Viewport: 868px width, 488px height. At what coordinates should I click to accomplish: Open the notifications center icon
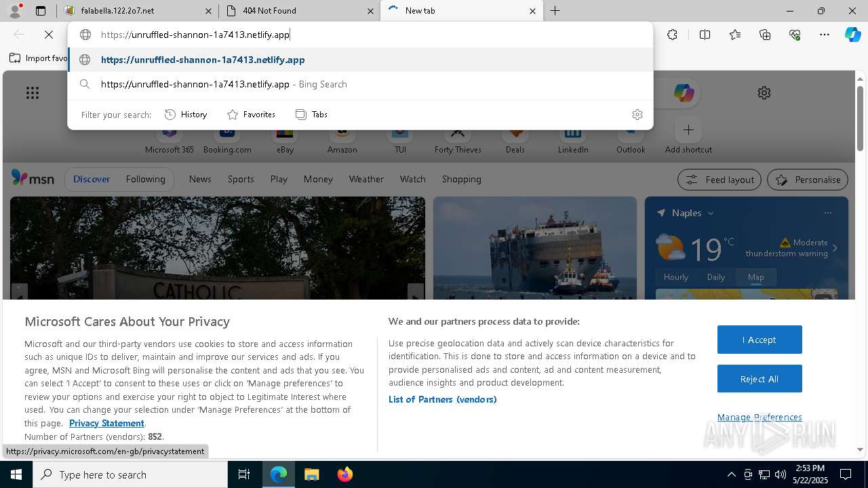(846, 474)
